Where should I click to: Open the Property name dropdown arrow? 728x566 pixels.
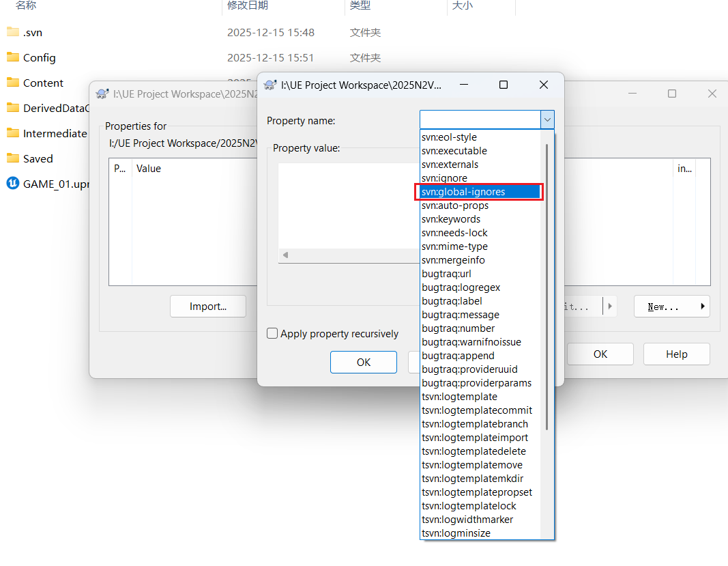click(x=547, y=119)
